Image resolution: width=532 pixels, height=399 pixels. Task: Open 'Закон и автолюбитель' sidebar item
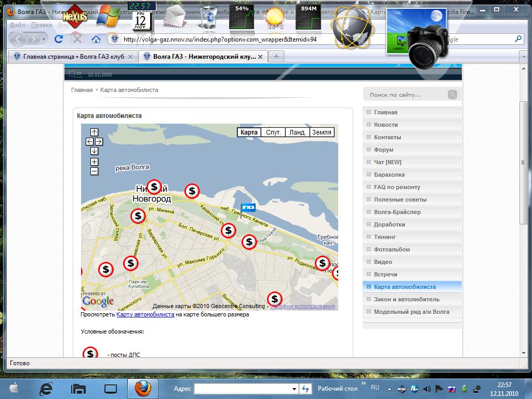coord(412,299)
